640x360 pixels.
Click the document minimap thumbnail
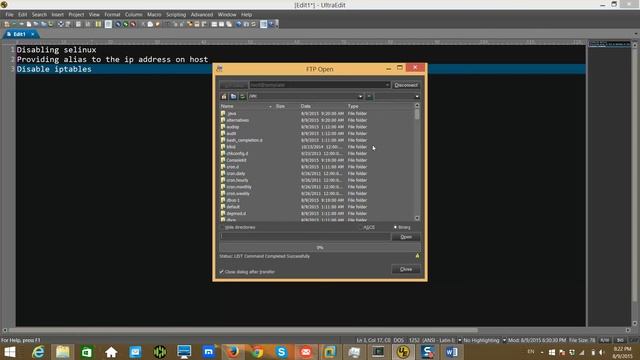(x=609, y=44)
